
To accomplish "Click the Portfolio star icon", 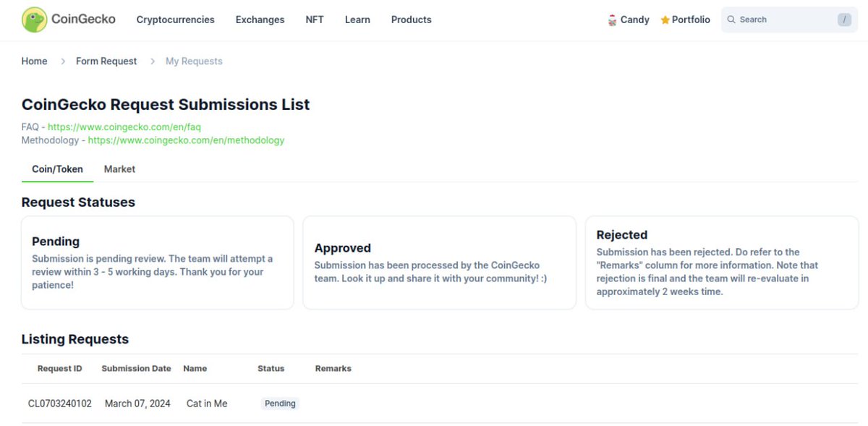I will (665, 20).
